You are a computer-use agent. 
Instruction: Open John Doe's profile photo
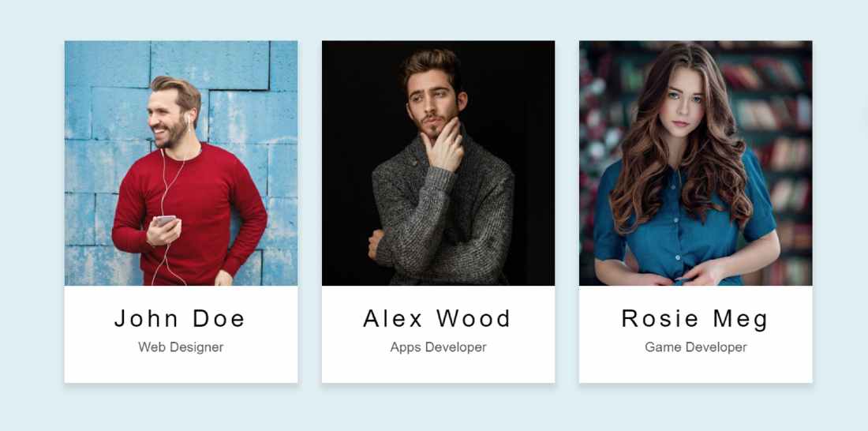pyautogui.click(x=181, y=163)
